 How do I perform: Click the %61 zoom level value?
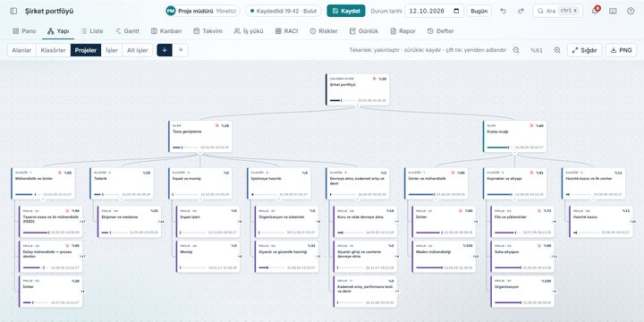click(x=537, y=50)
